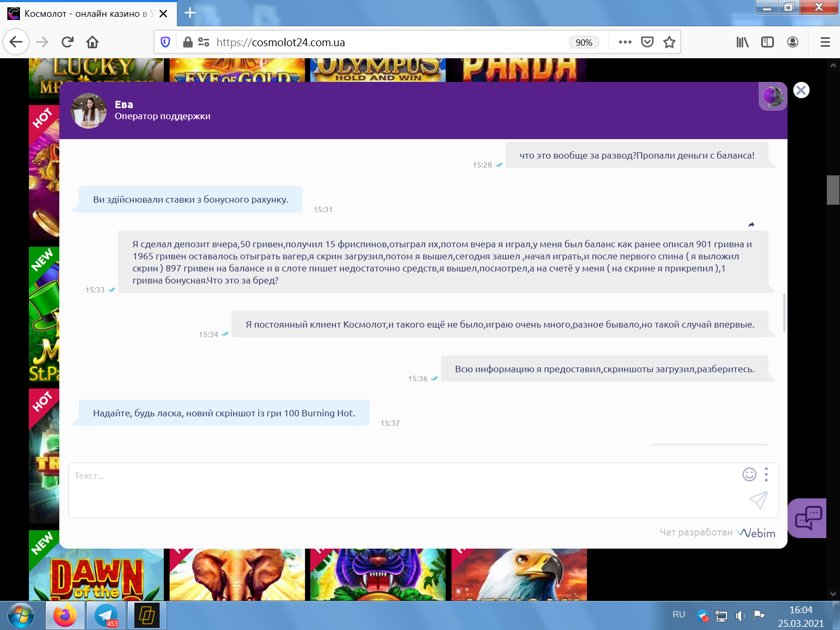Image resolution: width=840 pixels, height=630 pixels.
Task: Go back to the previous page
Action: pos(16,42)
